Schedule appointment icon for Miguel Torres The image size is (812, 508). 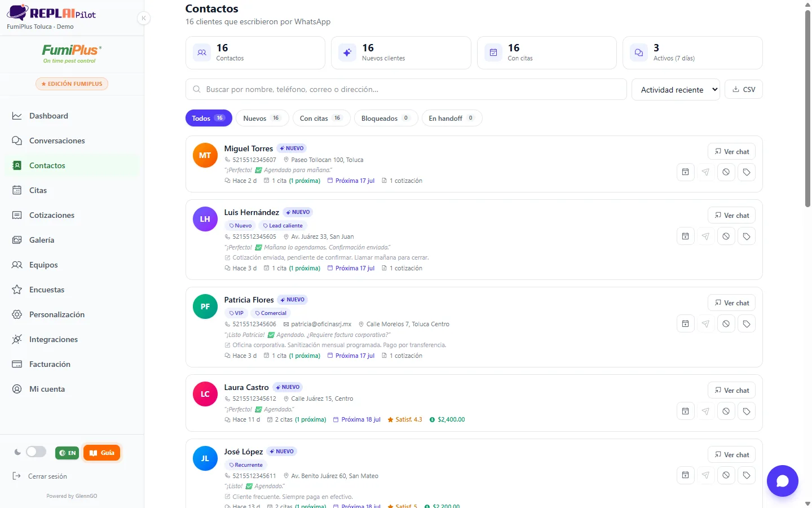tap(685, 172)
